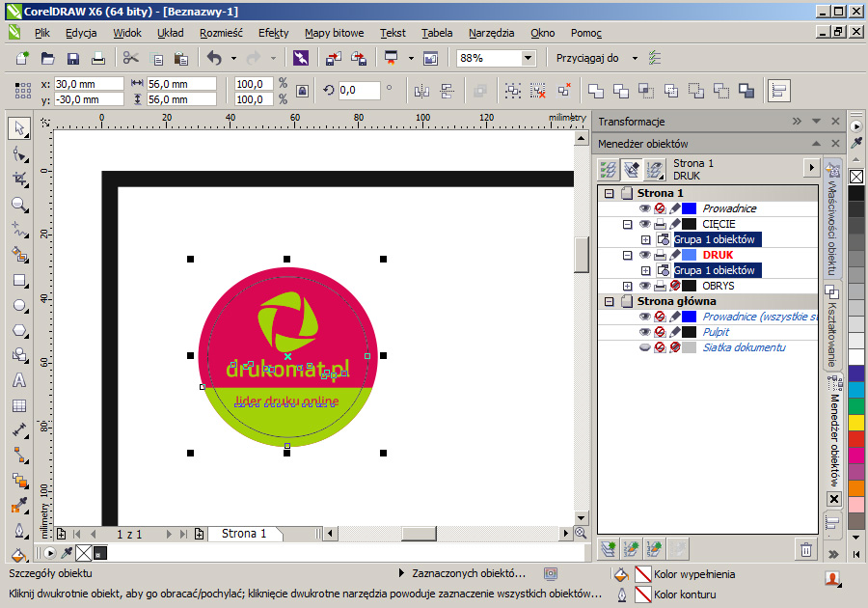868x608 pixels.
Task: Open the Plik menu
Action: tap(42, 33)
